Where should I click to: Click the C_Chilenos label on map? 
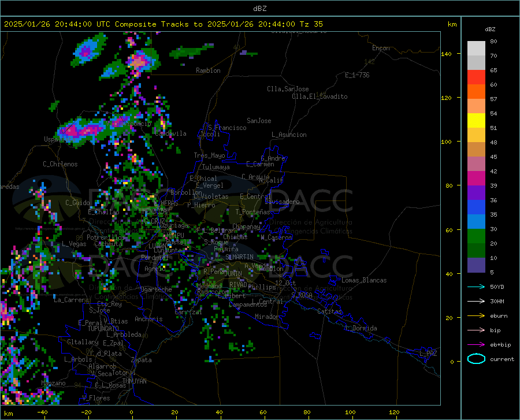(60, 164)
